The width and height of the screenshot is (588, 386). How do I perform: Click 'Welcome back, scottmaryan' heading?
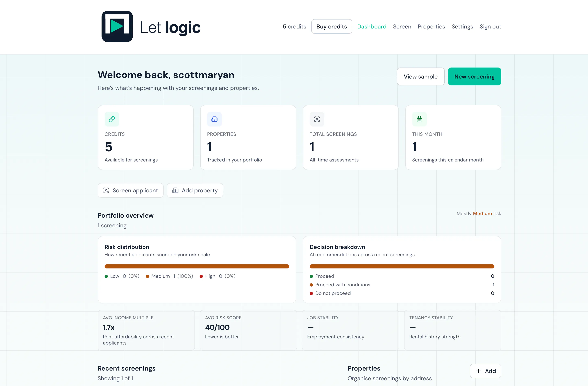tap(166, 75)
